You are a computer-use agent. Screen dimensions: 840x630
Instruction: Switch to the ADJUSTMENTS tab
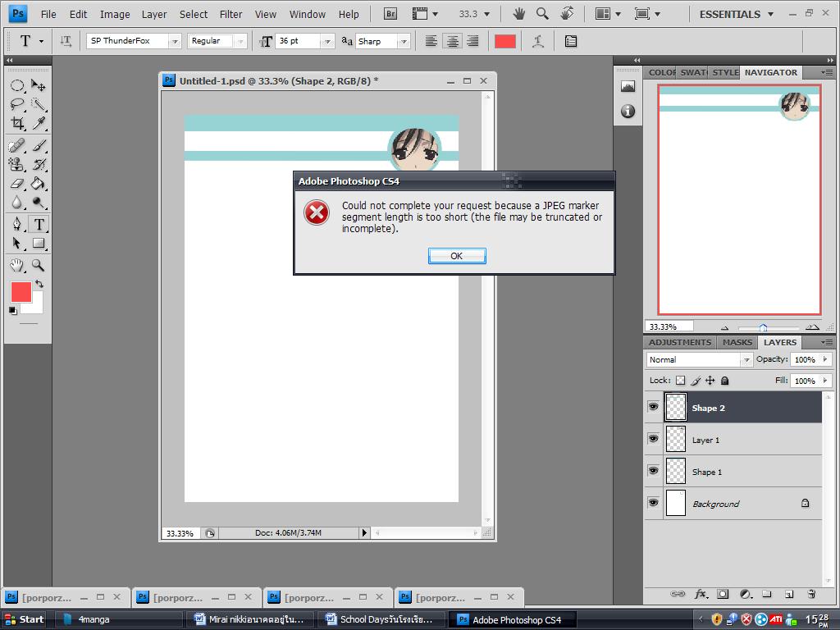point(680,342)
